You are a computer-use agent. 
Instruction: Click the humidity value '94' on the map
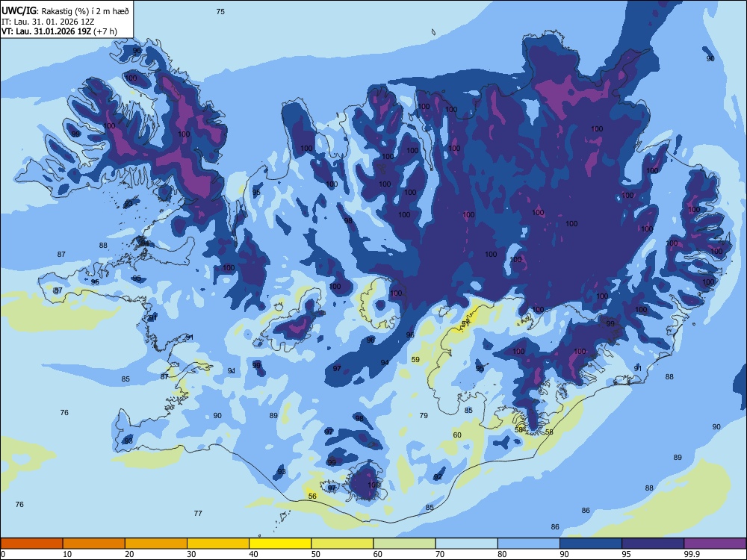385,363
